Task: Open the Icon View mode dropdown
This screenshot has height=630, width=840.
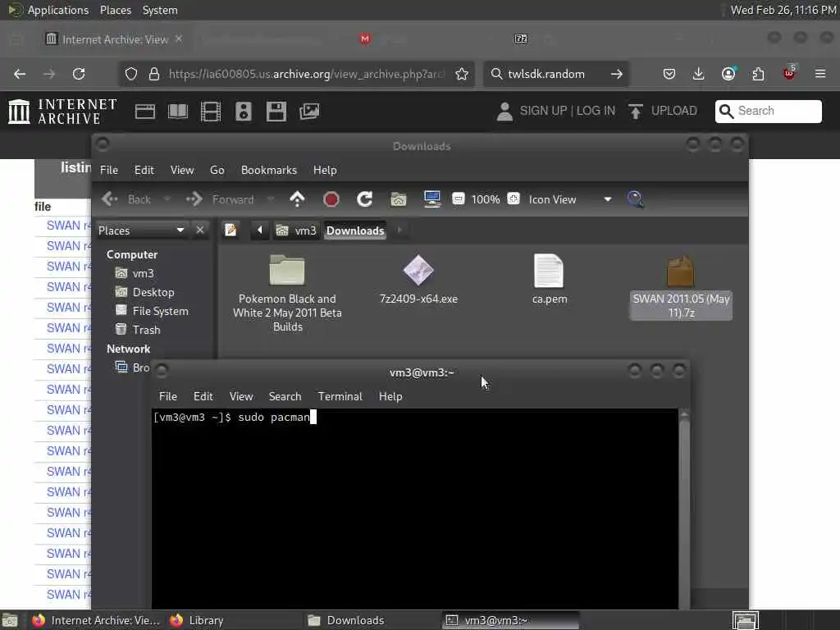Action: tap(570, 199)
